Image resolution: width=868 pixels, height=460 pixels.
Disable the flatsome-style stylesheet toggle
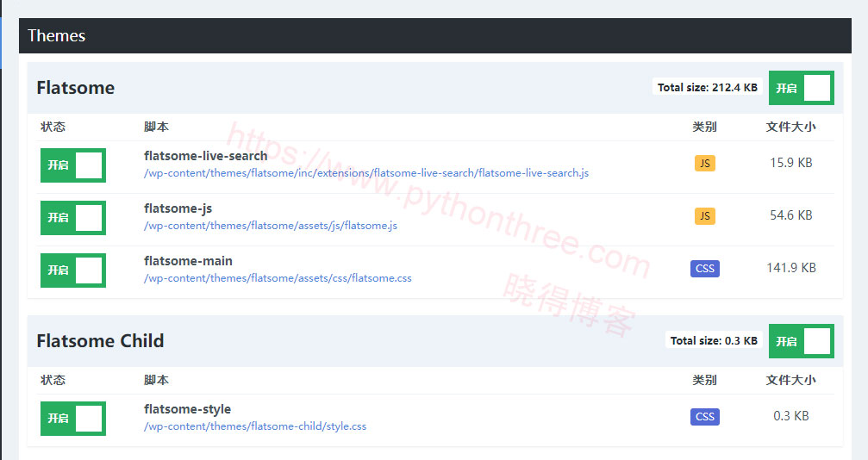[73, 419]
